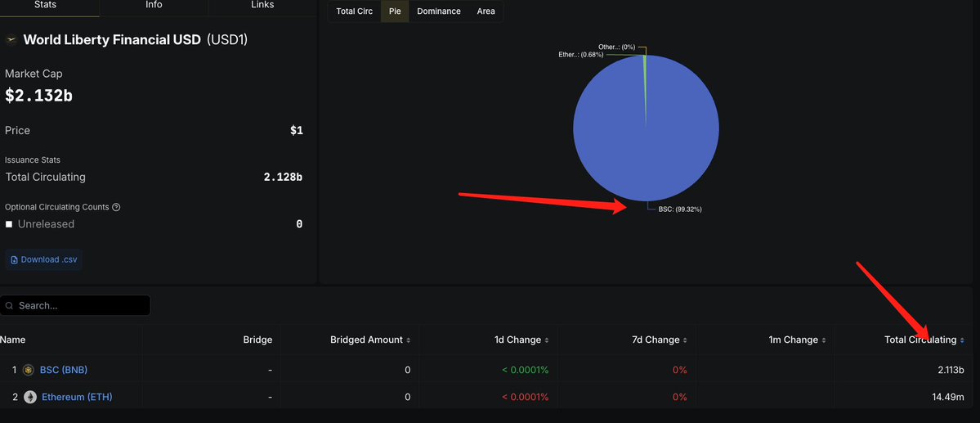Focus the Search input field
980x423 pixels.
pyautogui.click(x=75, y=305)
